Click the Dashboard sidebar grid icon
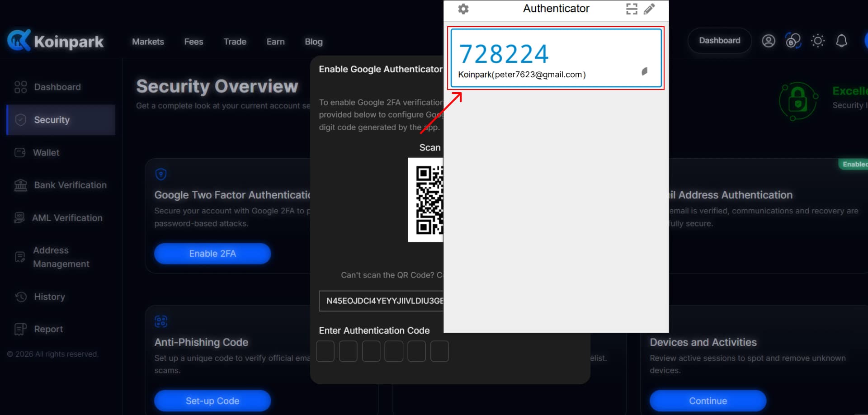Image resolution: width=868 pixels, height=415 pixels. [x=21, y=87]
